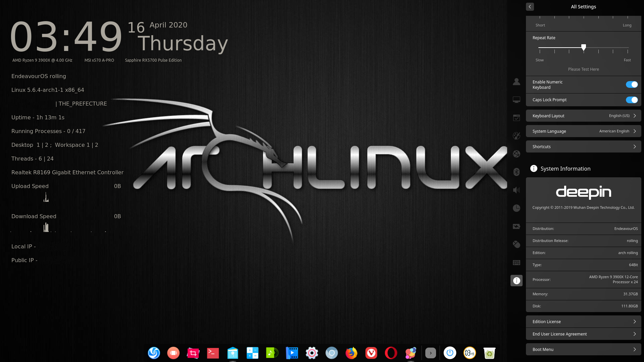Open Accounts section in settings sidebar
Screen dimensions: 644x362
(x=517, y=81)
